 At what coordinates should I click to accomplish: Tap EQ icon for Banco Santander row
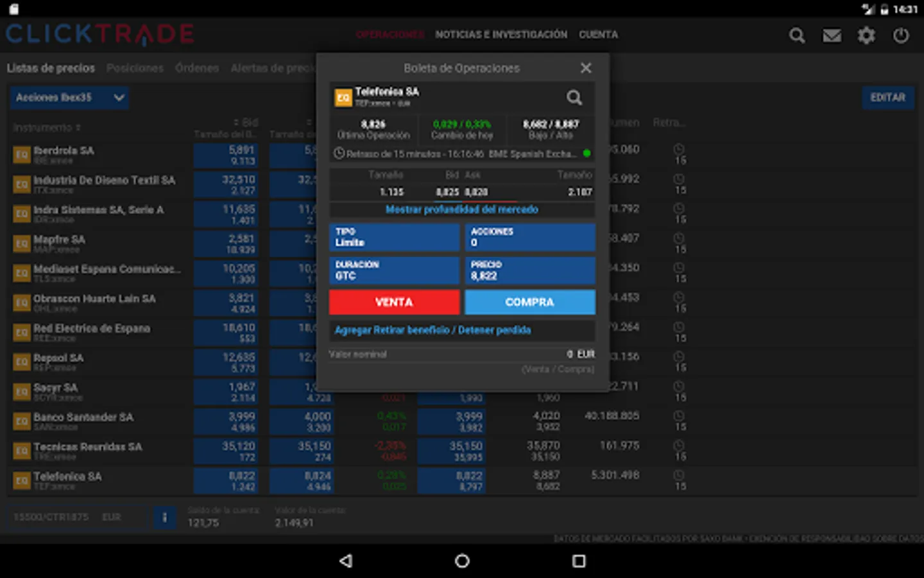22,421
